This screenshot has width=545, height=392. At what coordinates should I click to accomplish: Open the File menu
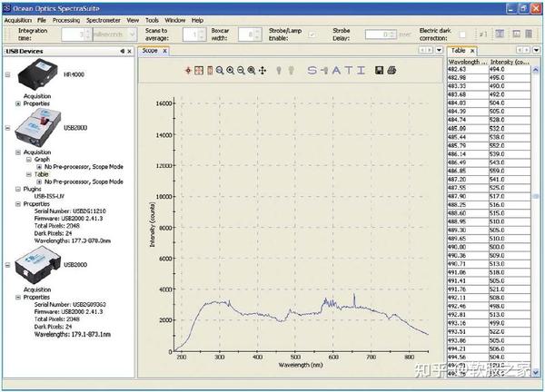click(x=42, y=21)
